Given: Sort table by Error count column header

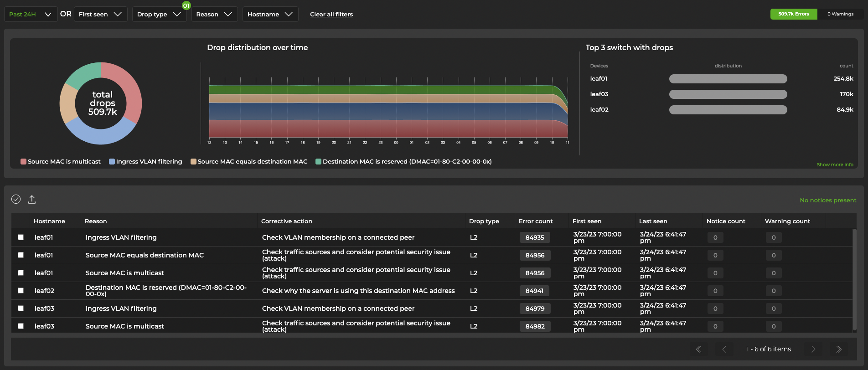Looking at the screenshot, I should click(536, 221).
